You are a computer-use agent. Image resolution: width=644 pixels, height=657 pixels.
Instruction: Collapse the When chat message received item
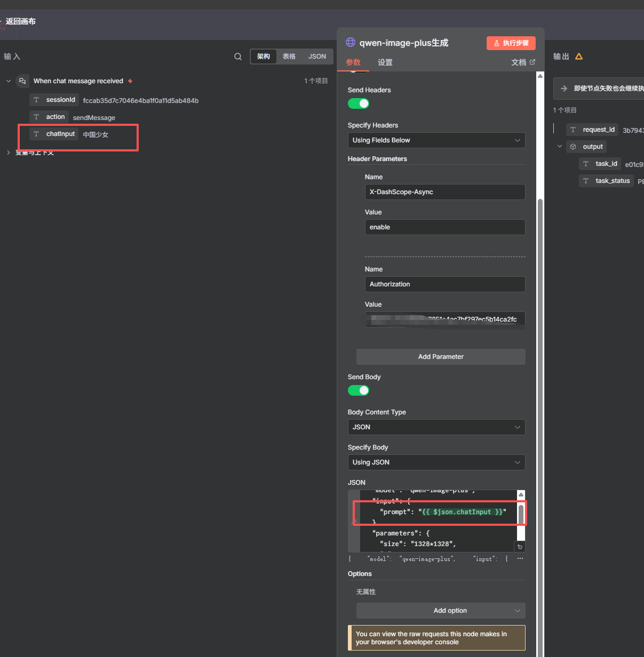[x=9, y=81]
